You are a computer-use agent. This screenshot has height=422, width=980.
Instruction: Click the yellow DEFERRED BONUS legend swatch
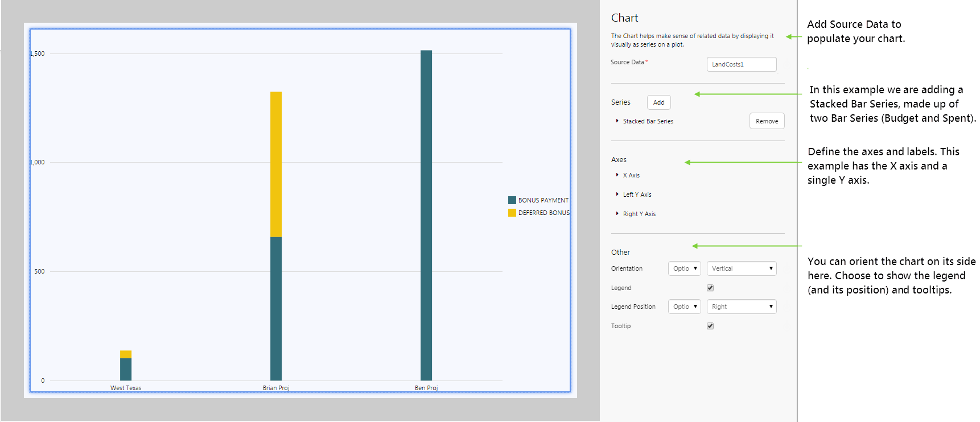tap(512, 213)
